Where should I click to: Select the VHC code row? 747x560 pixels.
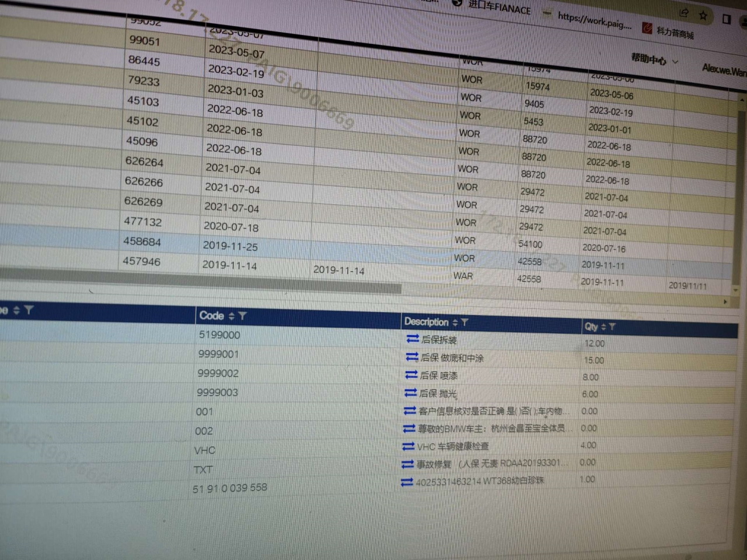click(205, 450)
